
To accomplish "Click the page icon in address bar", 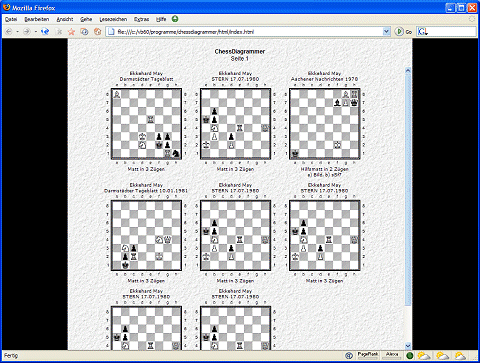I will click(111, 32).
